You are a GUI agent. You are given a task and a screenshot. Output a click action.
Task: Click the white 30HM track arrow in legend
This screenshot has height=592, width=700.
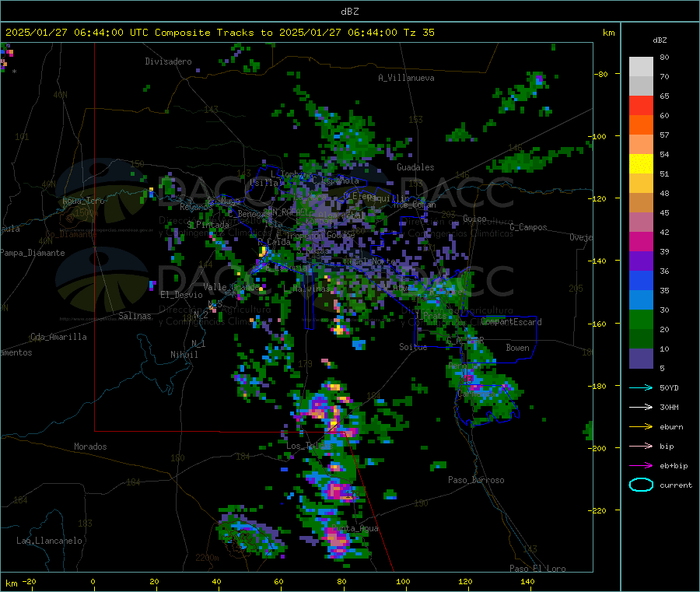click(641, 407)
